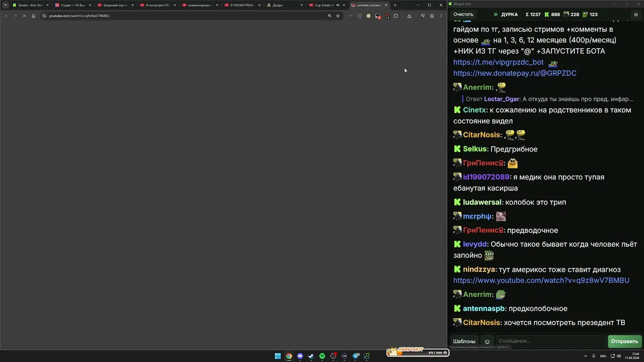Focus the Chrome address bar URL

pos(79,16)
